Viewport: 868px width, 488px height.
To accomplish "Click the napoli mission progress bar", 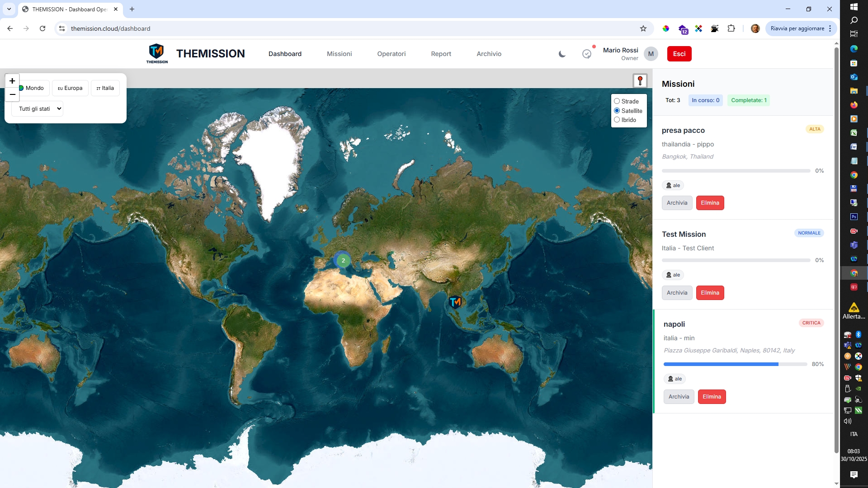I will 735,364.
